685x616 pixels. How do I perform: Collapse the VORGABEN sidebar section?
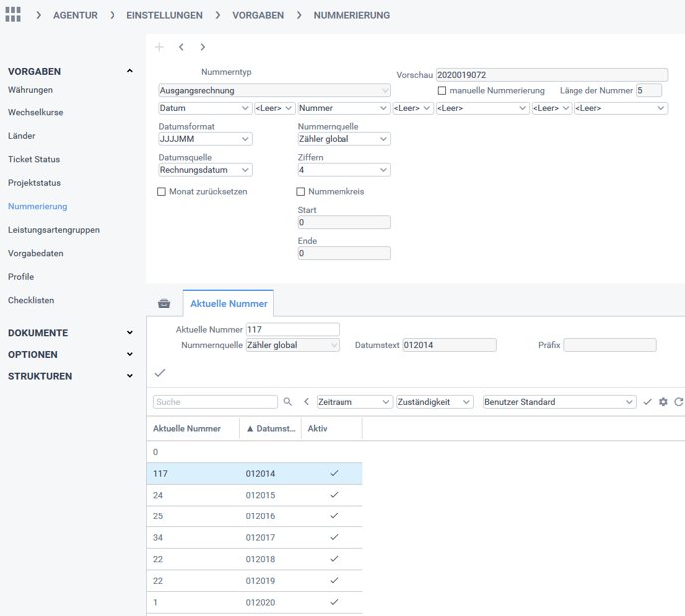(x=129, y=71)
